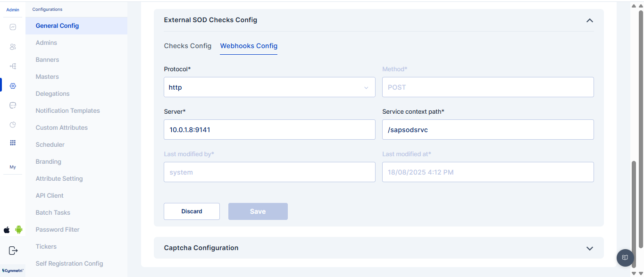
Task: Click the Server input field
Action: click(x=269, y=130)
